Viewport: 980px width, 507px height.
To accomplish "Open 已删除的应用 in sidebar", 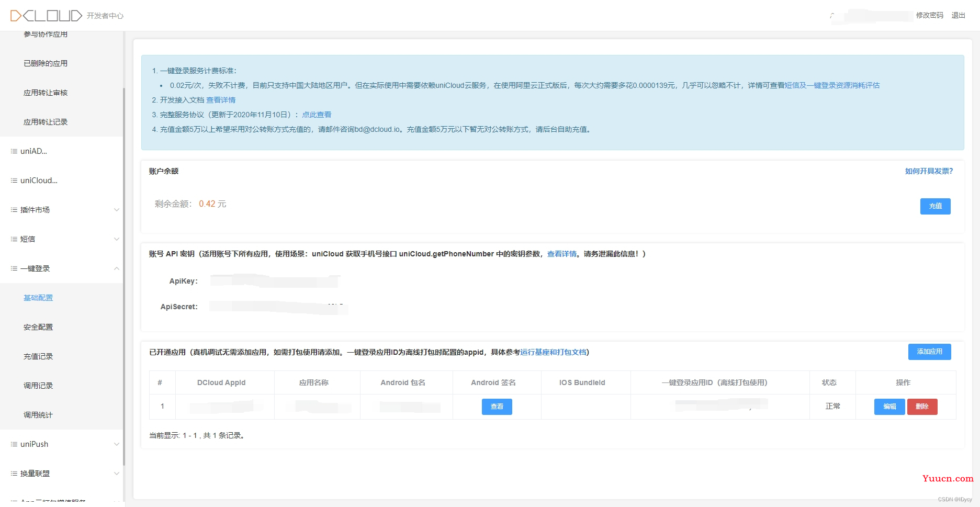I will click(46, 63).
